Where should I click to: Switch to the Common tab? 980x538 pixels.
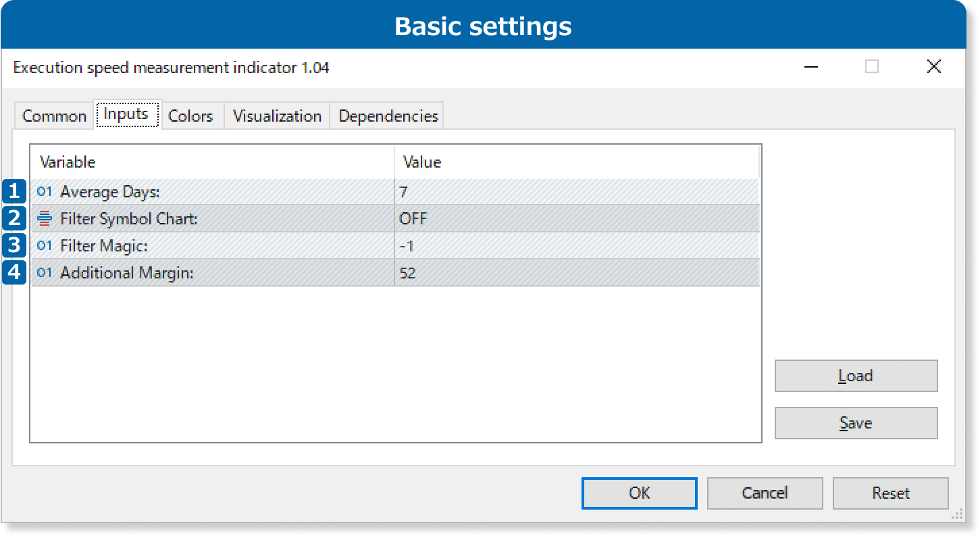[54, 116]
